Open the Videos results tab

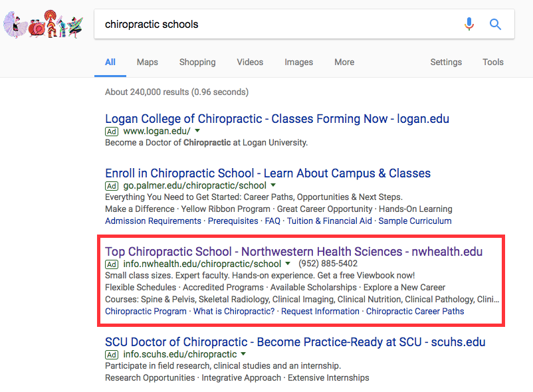tap(250, 62)
